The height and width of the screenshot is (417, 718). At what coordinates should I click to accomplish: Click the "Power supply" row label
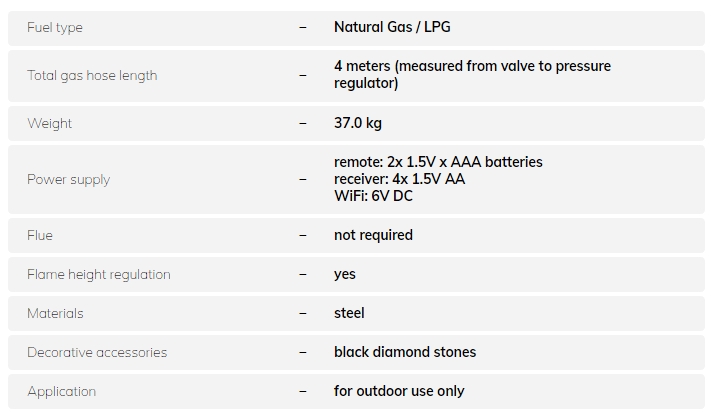(x=68, y=180)
